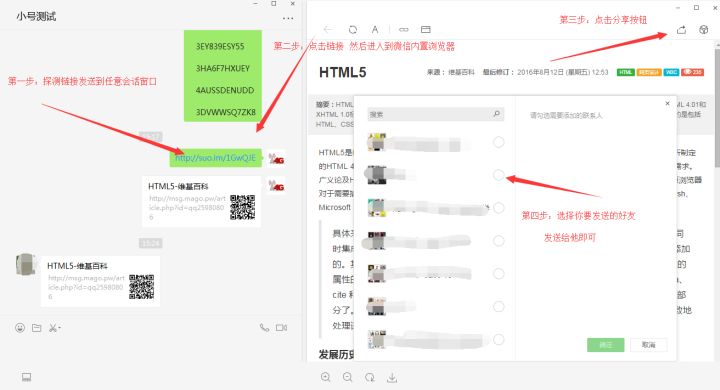The height and width of the screenshot is (390, 720).
Task: Open the three-dot chat info menu
Action: pyautogui.click(x=288, y=18)
